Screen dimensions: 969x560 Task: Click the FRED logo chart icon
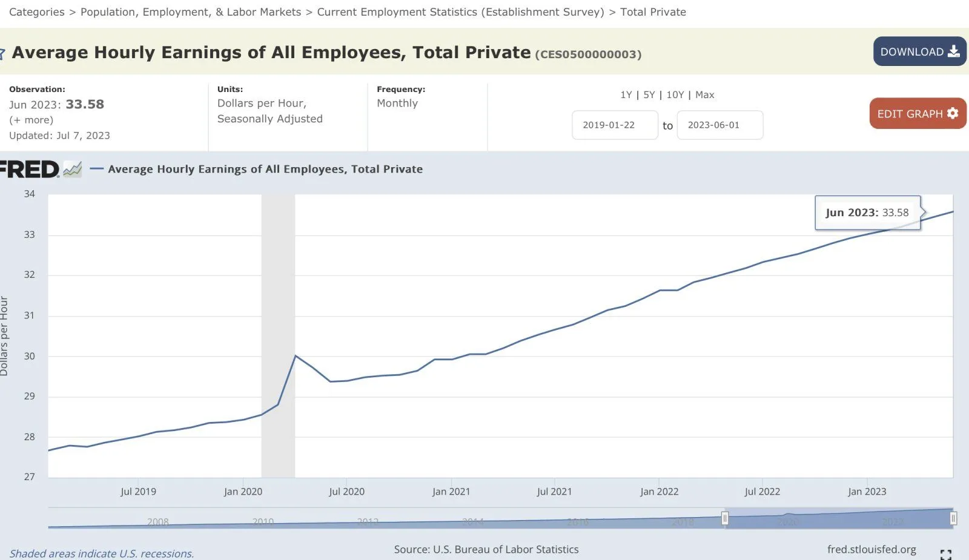point(73,169)
